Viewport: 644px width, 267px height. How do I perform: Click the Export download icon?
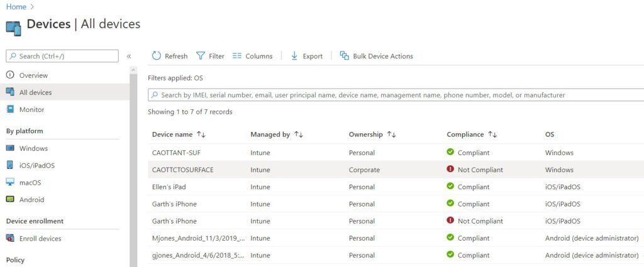294,56
